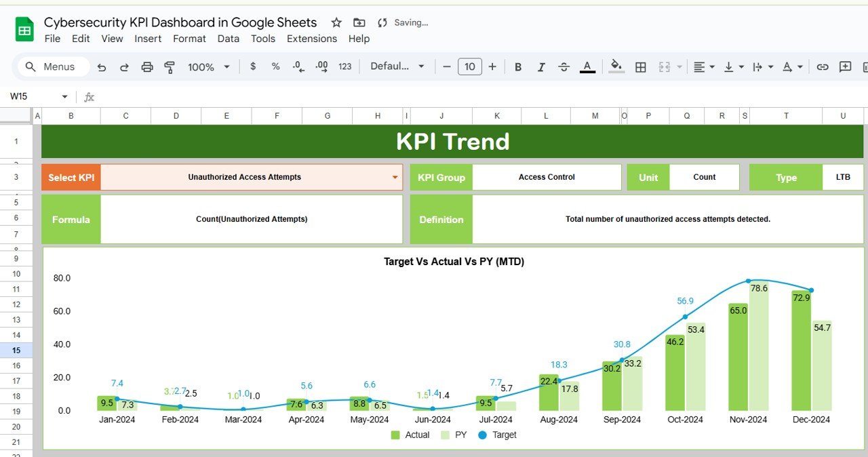Activate the paint format tool

[170, 66]
